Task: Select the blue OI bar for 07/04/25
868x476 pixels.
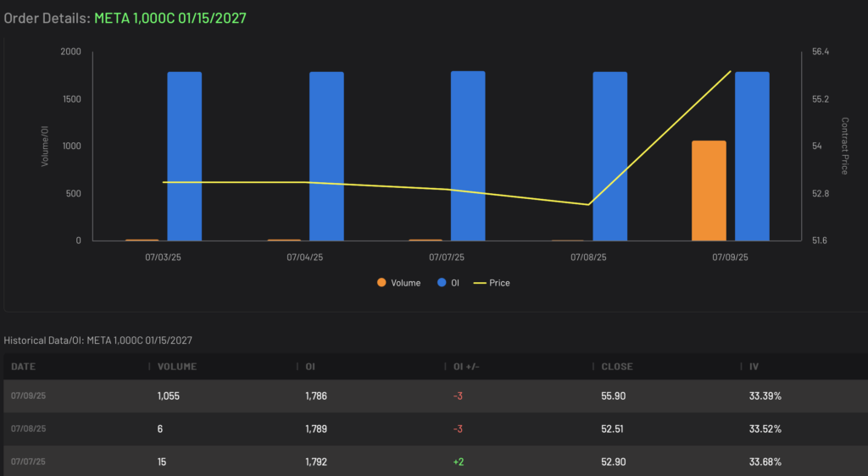Action: tap(326, 157)
